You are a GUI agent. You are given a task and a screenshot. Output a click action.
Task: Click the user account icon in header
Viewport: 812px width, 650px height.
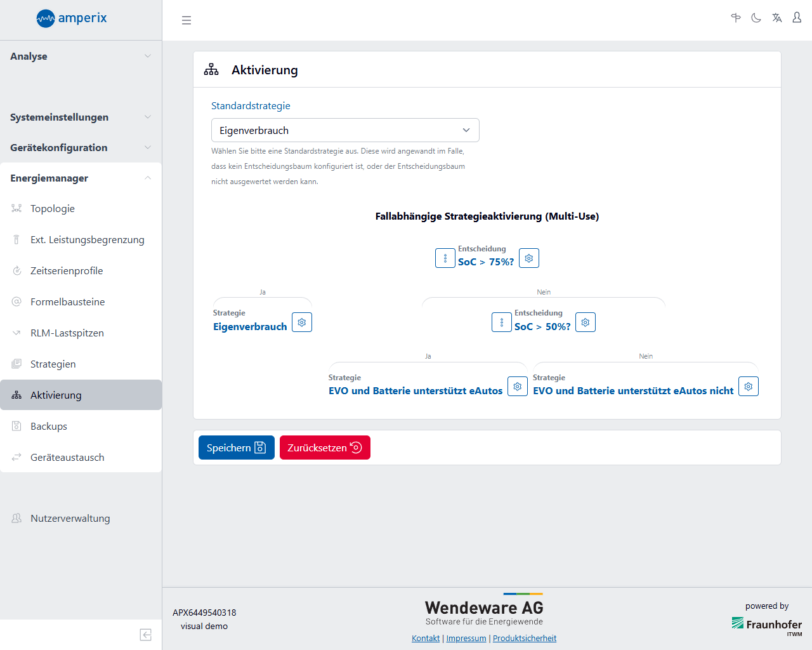coord(797,18)
